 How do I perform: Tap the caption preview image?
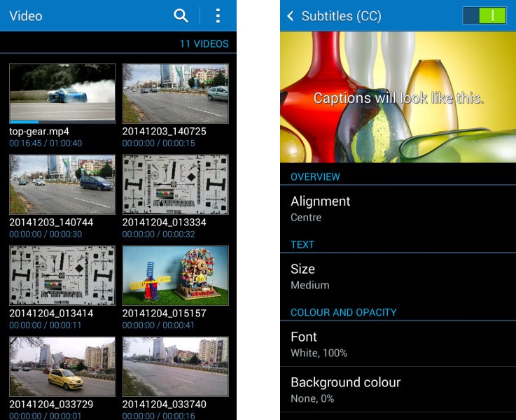tap(398, 97)
